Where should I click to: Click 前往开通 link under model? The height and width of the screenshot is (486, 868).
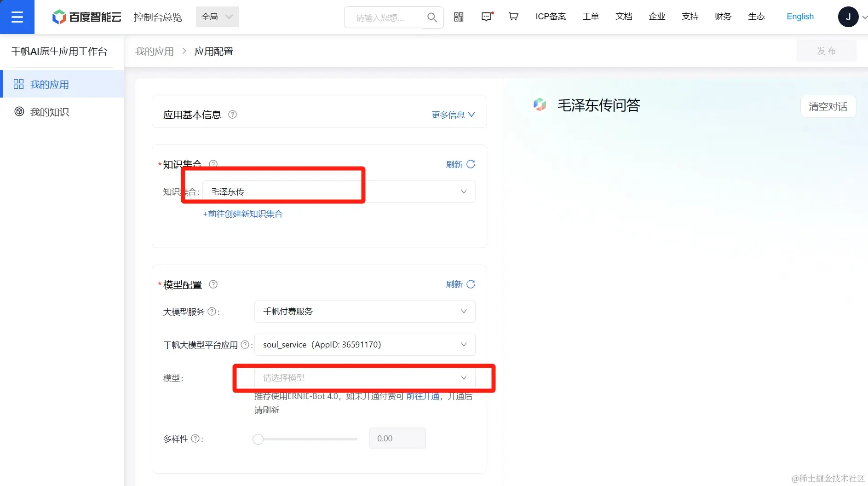point(423,396)
